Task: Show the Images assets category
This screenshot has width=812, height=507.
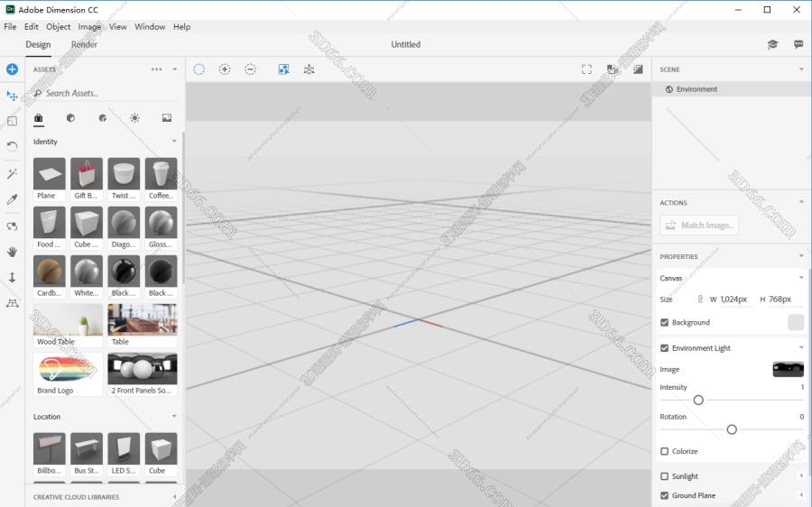Action: pyautogui.click(x=167, y=118)
